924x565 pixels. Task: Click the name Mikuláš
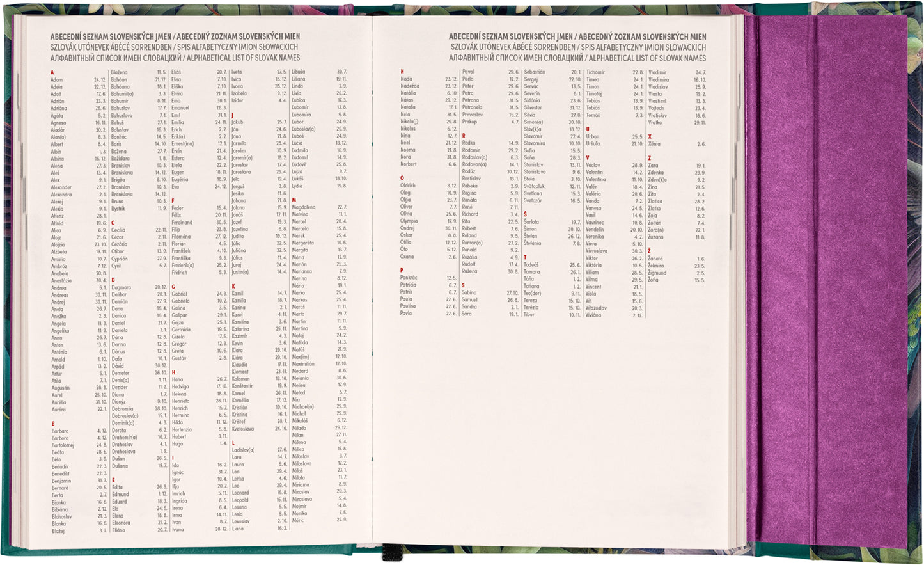coord(300,420)
